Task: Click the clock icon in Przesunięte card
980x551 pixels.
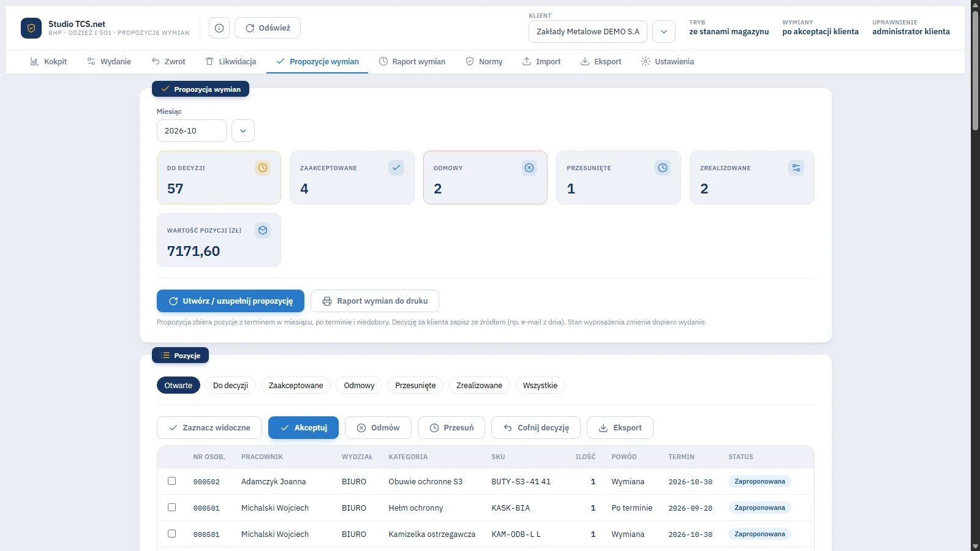Action: click(x=663, y=168)
